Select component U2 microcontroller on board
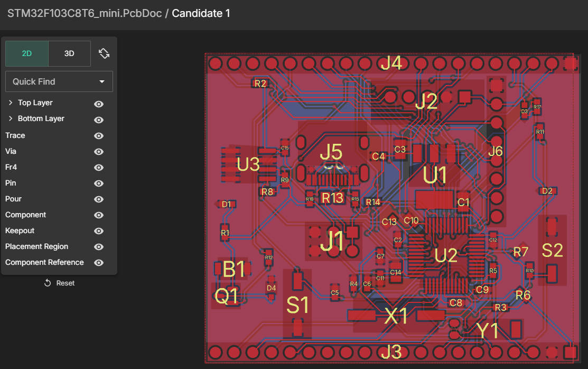 coord(445,256)
